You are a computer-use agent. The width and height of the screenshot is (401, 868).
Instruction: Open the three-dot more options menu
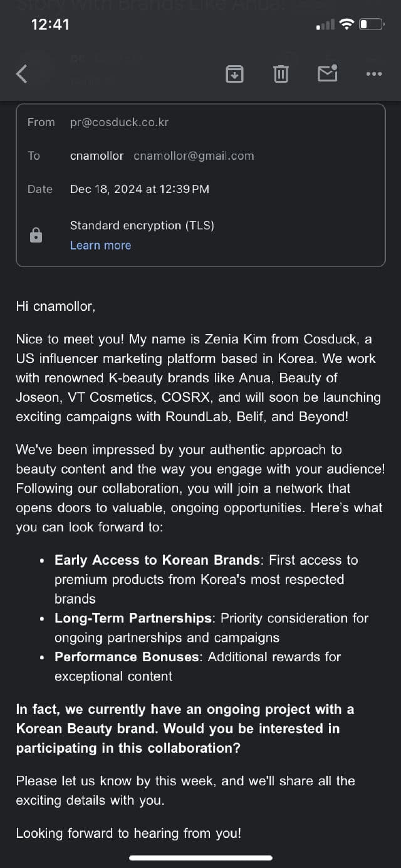tap(374, 74)
